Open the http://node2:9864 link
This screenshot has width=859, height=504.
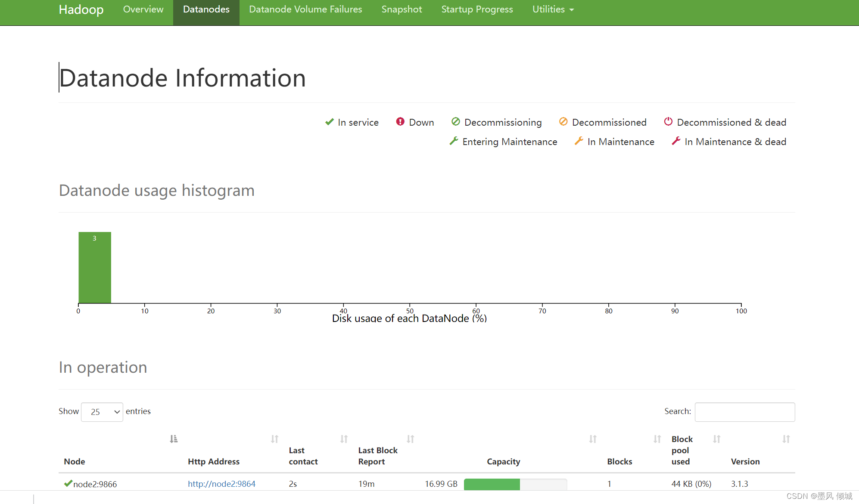(221, 484)
